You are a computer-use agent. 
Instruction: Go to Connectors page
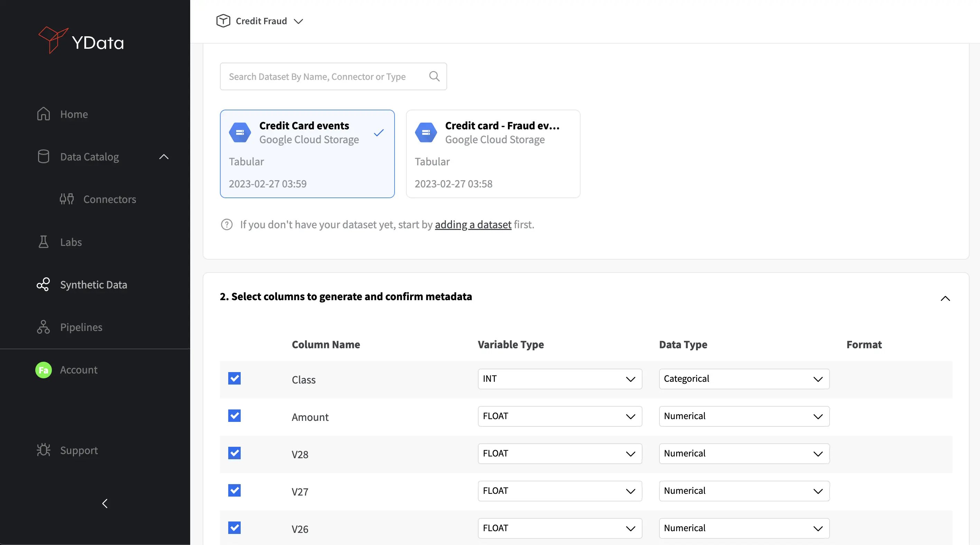click(x=110, y=199)
